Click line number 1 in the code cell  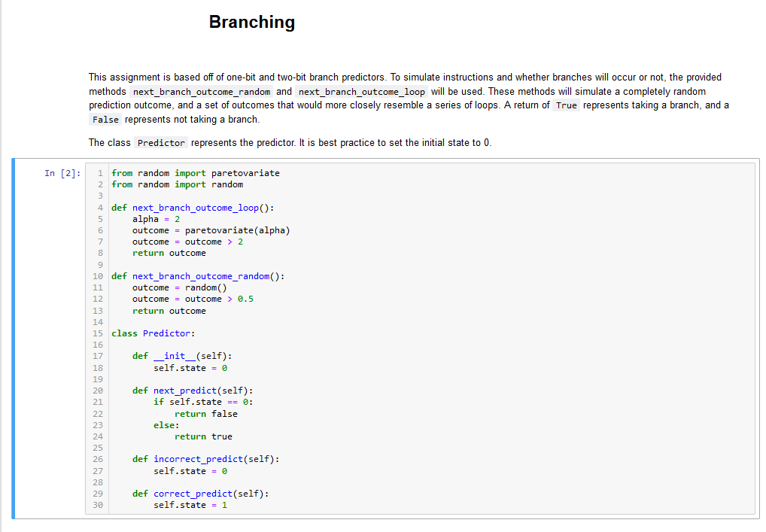pyautogui.click(x=99, y=172)
